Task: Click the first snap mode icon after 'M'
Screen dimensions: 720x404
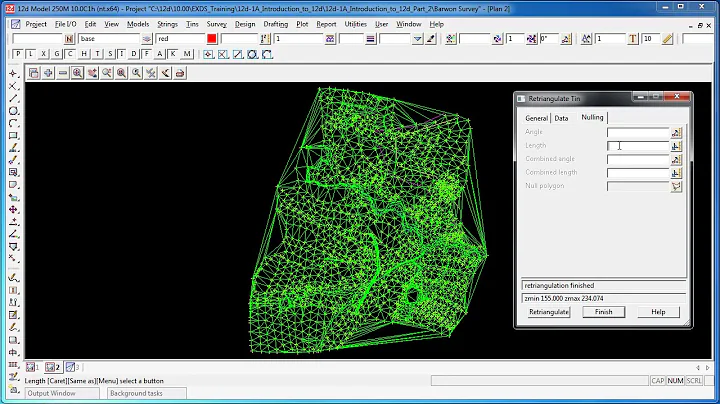Action: [x=208, y=55]
